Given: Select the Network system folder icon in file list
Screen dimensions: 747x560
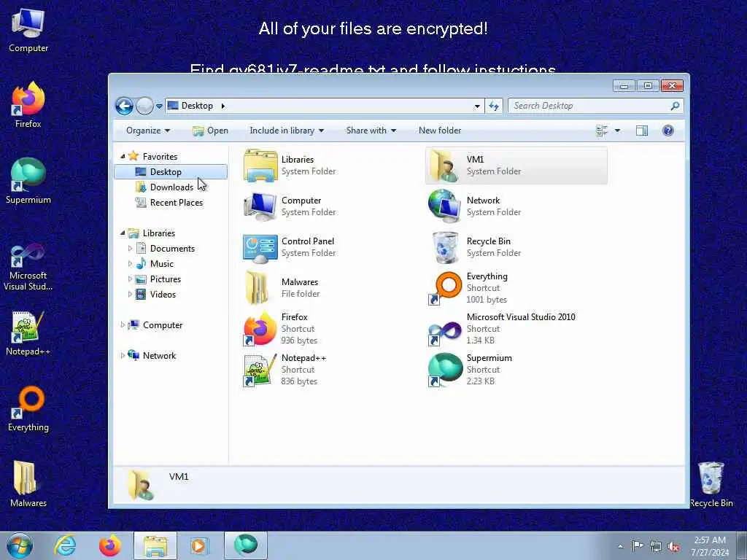Looking at the screenshot, I should [445, 206].
